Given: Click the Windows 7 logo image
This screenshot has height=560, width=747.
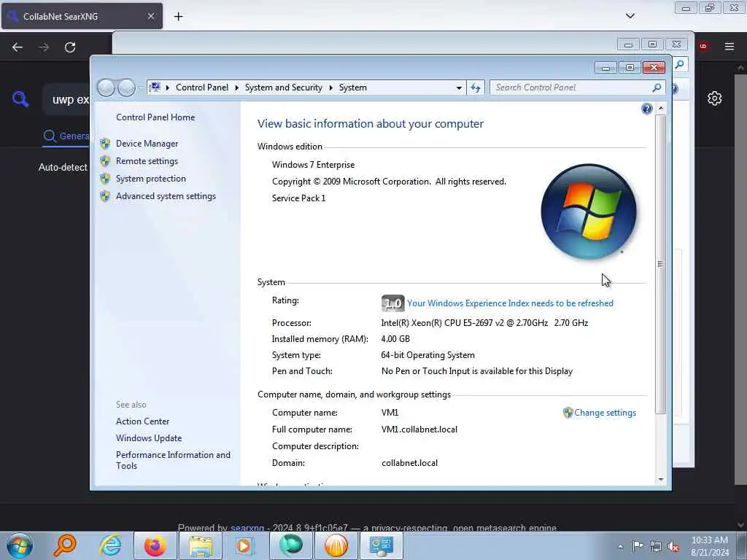Looking at the screenshot, I should tap(589, 212).
